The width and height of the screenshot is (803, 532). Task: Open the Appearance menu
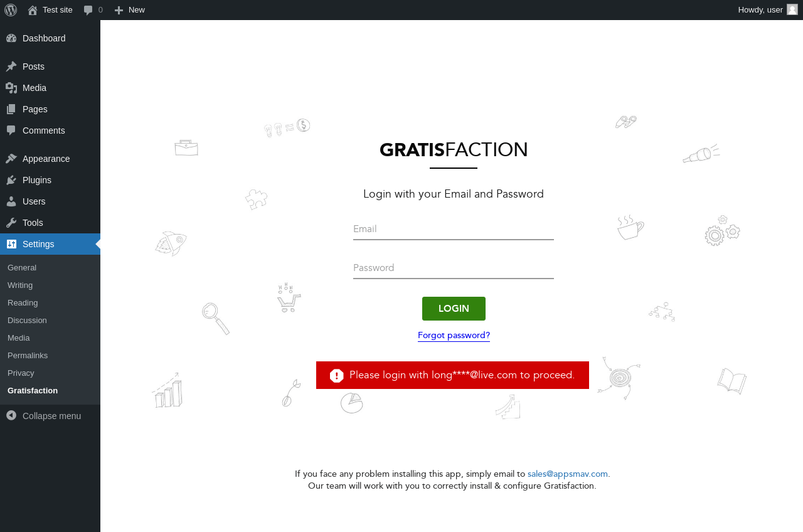pos(50,159)
